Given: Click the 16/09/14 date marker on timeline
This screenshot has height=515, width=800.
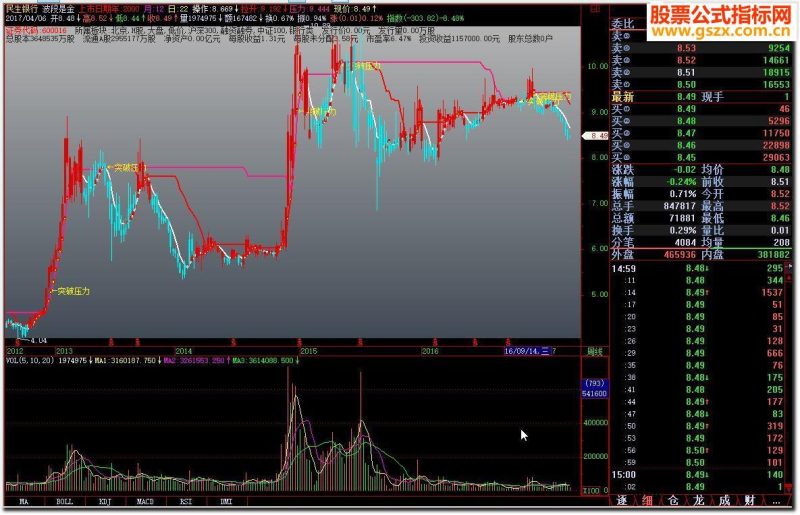Looking at the screenshot, I should coord(527,351).
